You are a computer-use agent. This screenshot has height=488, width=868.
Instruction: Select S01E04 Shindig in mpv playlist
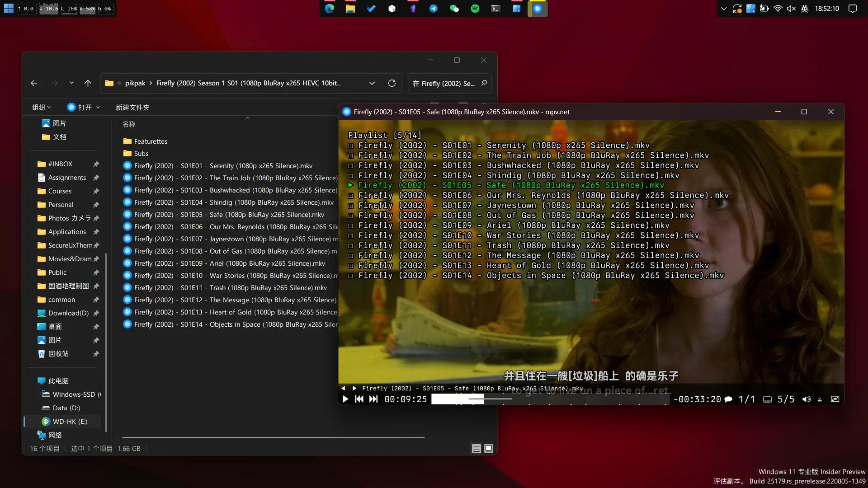tap(513, 175)
